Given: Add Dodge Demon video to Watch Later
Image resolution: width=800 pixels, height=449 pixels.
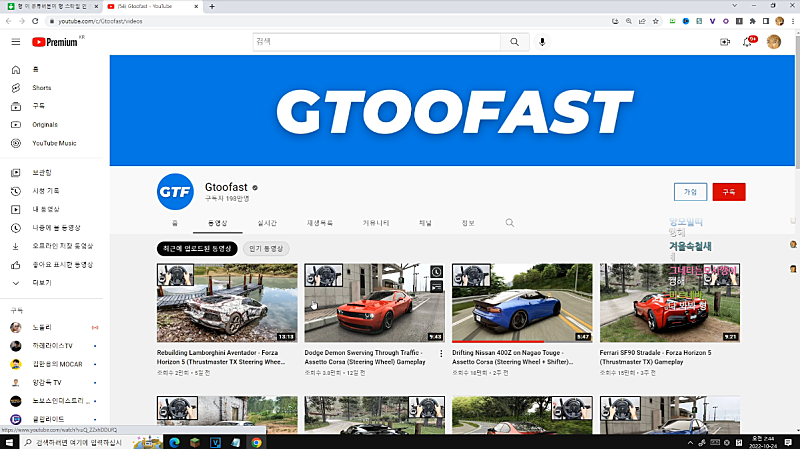Looking at the screenshot, I should pos(437,272).
